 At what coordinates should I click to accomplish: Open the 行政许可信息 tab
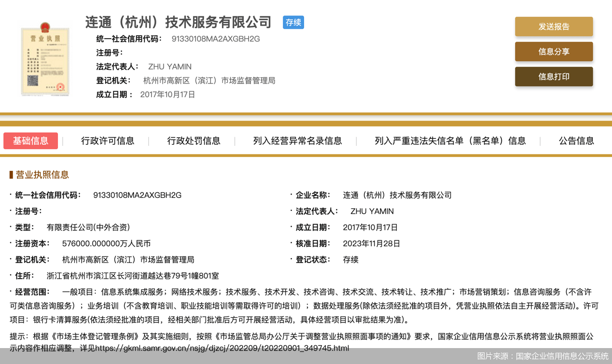(108, 141)
